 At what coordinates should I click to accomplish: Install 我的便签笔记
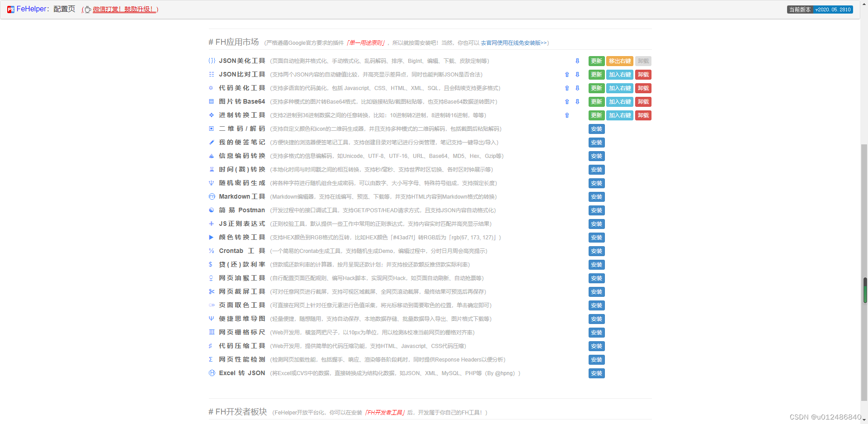(x=597, y=143)
